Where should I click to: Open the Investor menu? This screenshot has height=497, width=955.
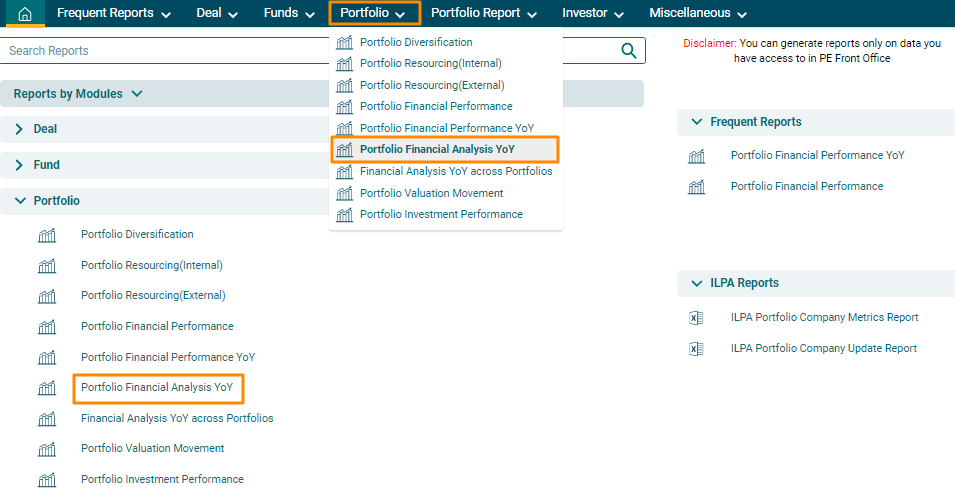(592, 14)
